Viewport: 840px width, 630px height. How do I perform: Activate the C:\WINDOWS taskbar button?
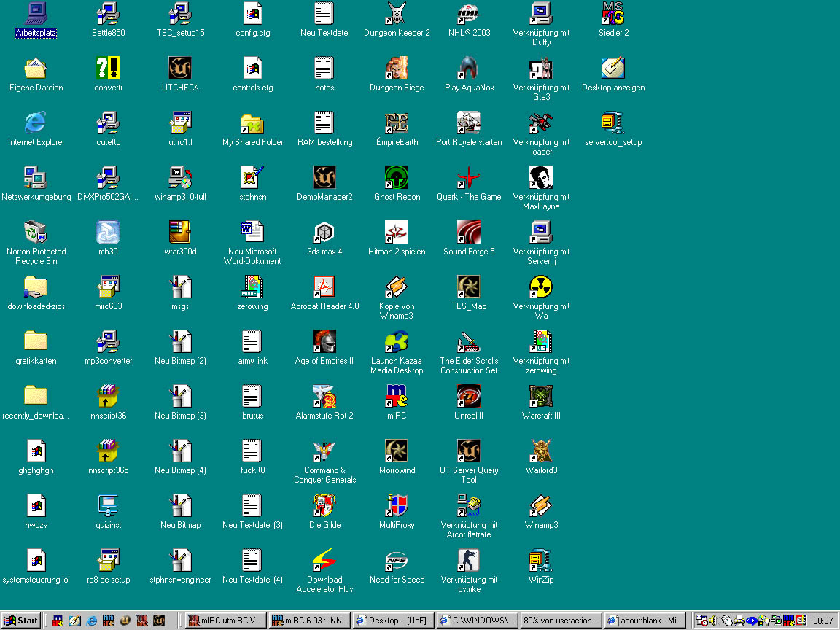click(478, 621)
